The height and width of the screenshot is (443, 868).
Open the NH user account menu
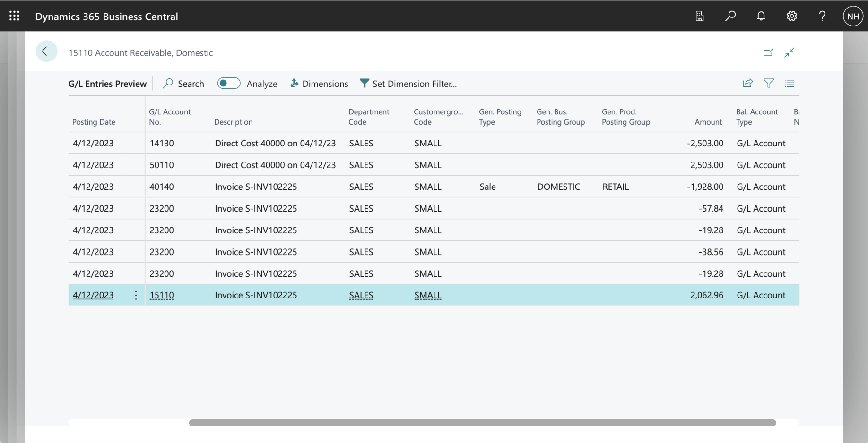coord(853,16)
